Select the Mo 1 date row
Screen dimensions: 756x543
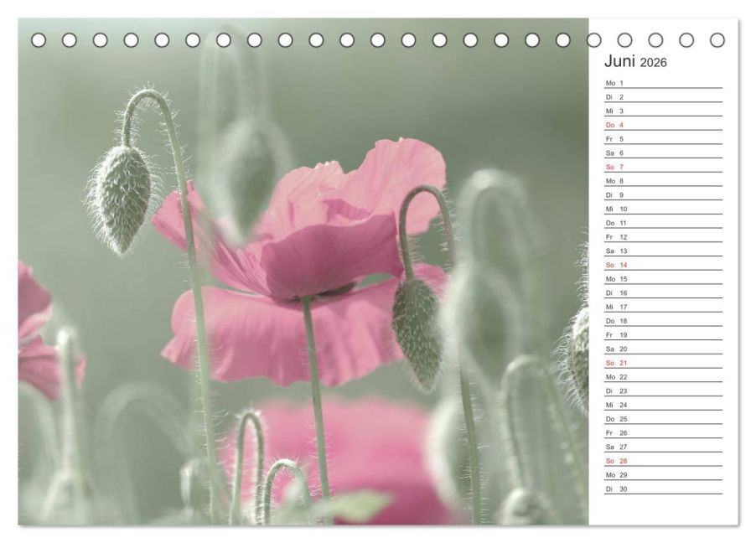(x=664, y=83)
